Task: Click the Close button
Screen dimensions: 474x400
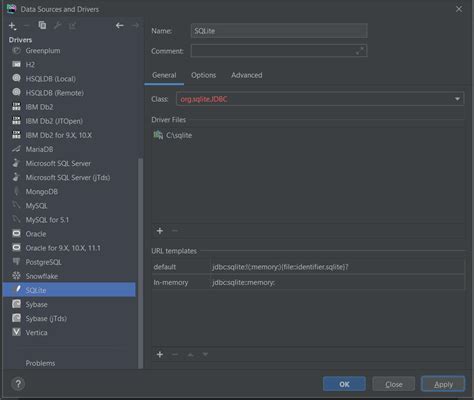Action: [394, 384]
